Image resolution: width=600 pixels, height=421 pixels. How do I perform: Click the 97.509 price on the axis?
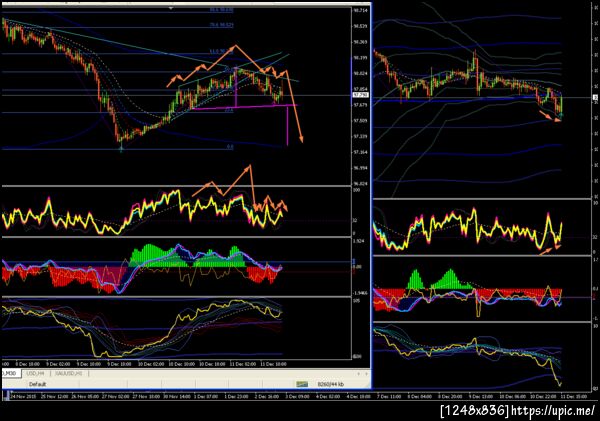[x=360, y=121]
